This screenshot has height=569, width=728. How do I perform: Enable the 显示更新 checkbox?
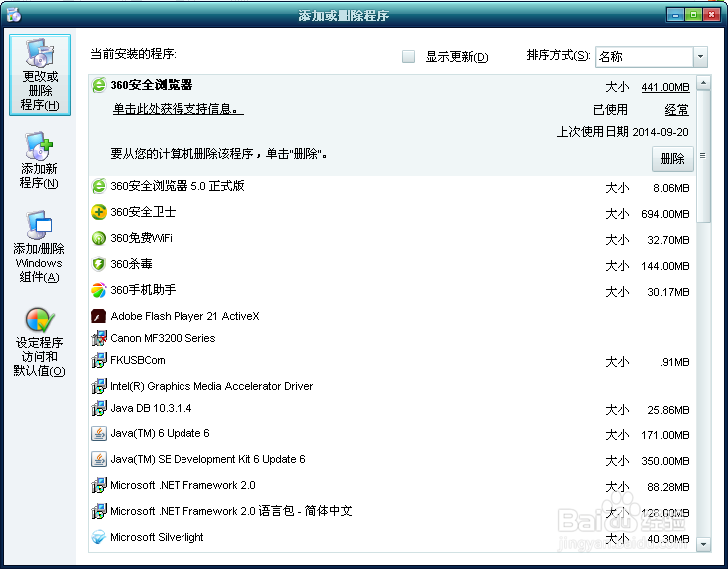[x=408, y=57]
